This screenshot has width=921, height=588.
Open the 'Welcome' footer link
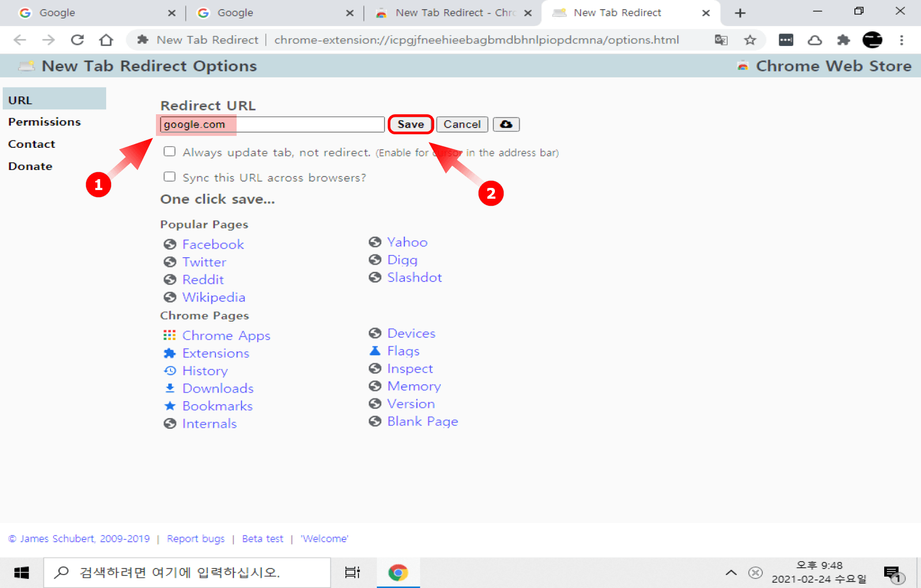coord(324,539)
